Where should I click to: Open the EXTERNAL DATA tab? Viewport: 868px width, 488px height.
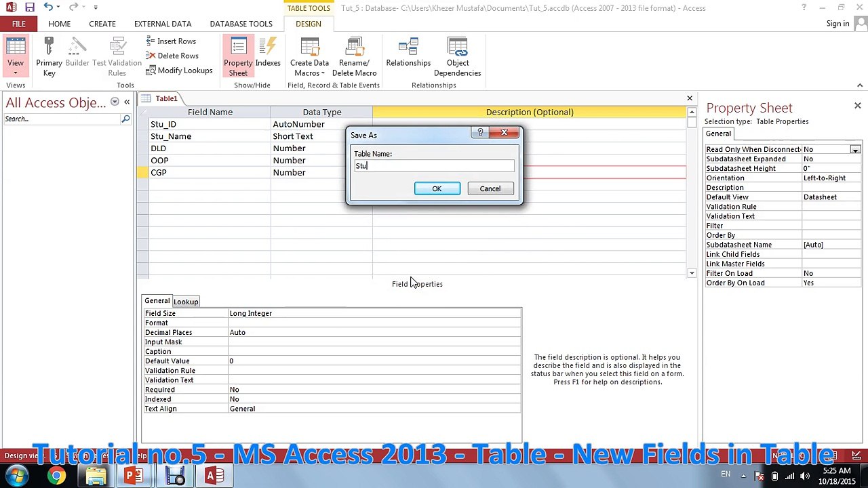pos(163,24)
